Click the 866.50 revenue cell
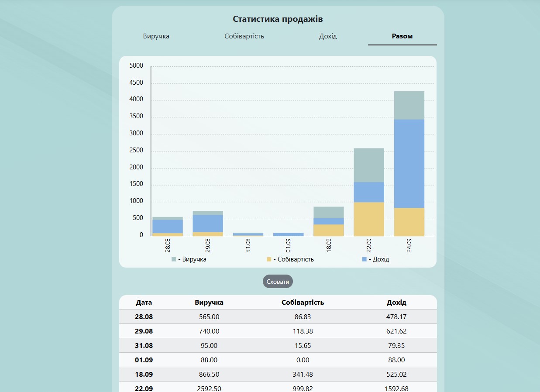 209,375
